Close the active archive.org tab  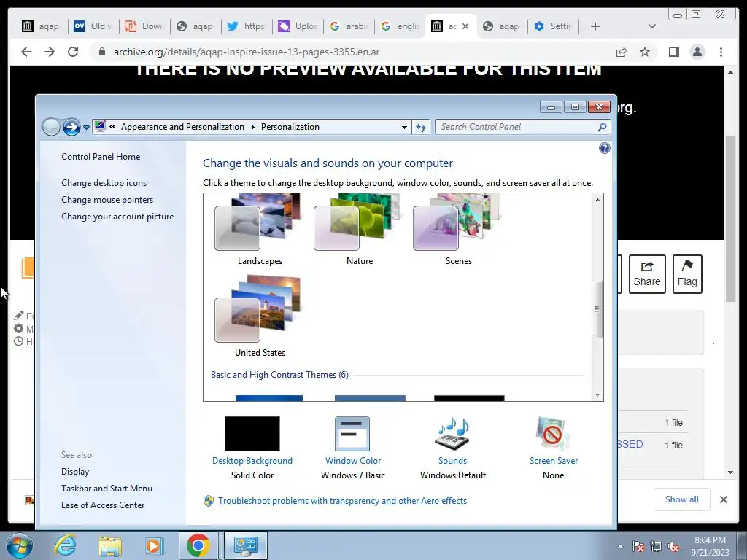465,26
